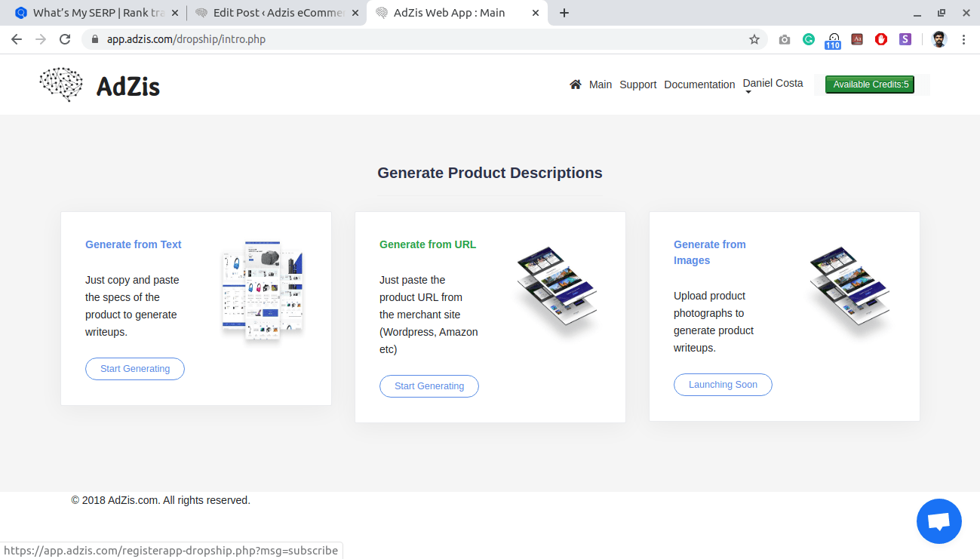This screenshot has height=559, width=980.
Task: Click the Generate from Text storefront thumbnail
Action: pos(262,292)
